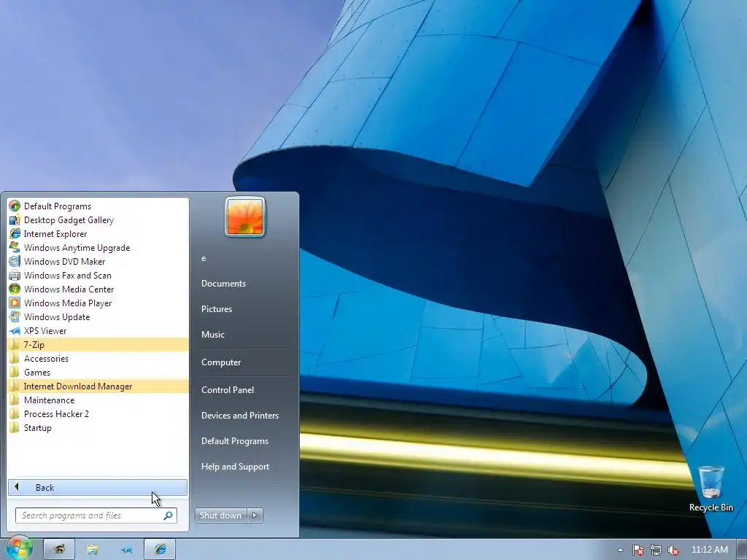Open Windows Update icon
Viewport: 747px width, 560px height.
(x=15, y=316)
